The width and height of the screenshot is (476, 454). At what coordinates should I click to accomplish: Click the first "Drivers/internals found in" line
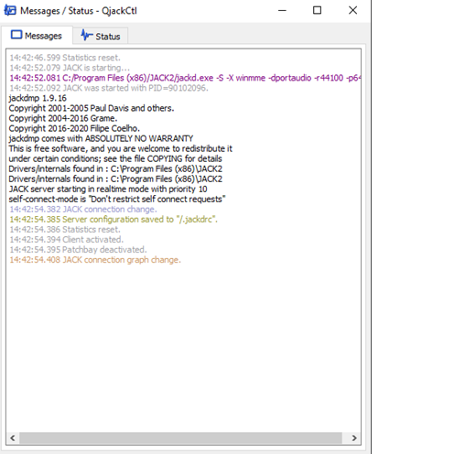pyautogui.click(x=115, y=168)
